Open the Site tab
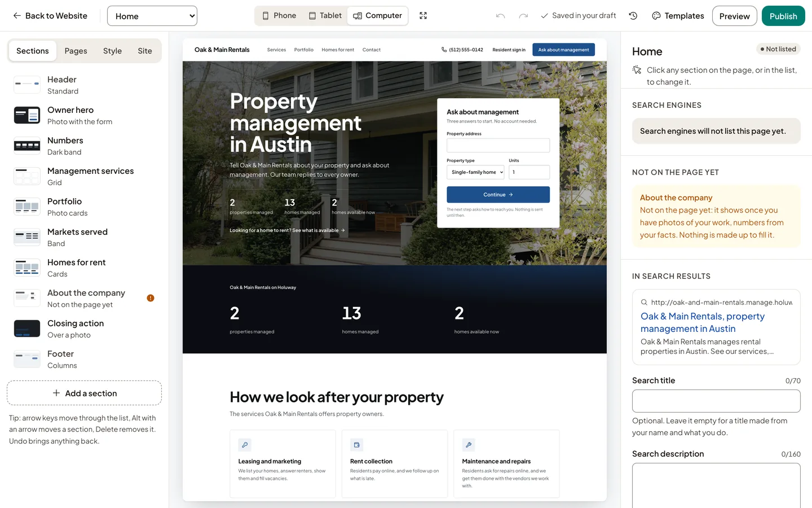 tap(145, 51)
